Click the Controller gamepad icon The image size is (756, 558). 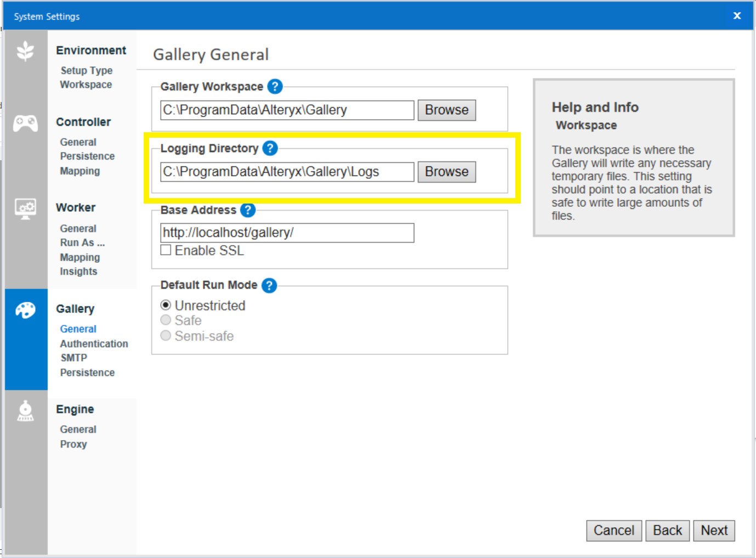25,123
